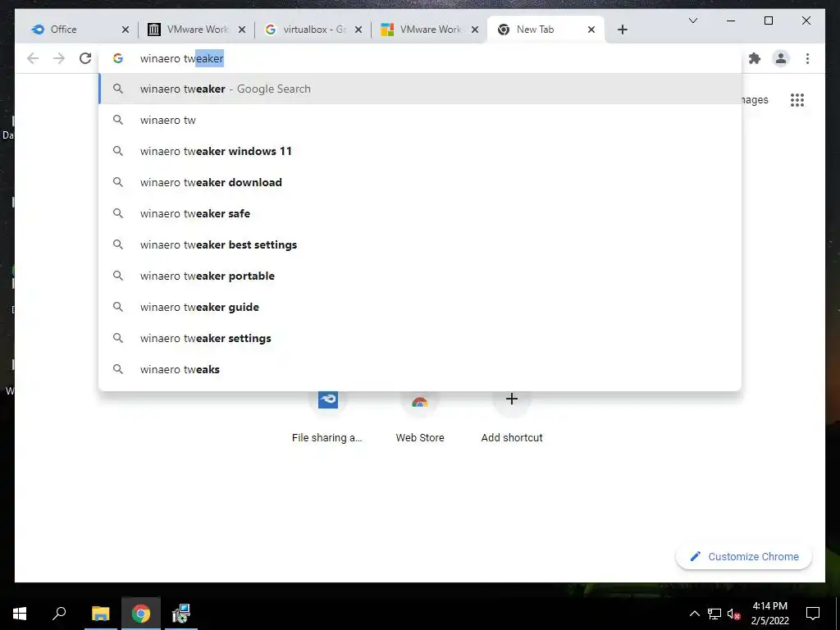Open taskbar search magnifier

[x=59, y=613]
